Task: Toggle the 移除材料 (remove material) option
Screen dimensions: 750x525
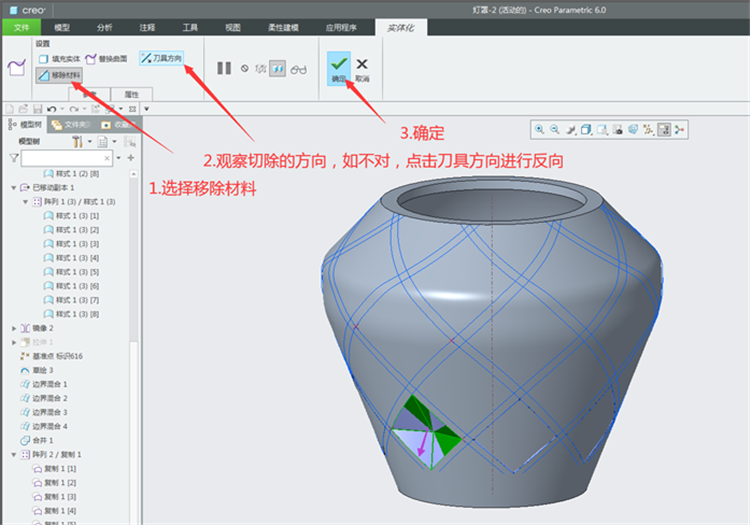Action: (59, 75)
